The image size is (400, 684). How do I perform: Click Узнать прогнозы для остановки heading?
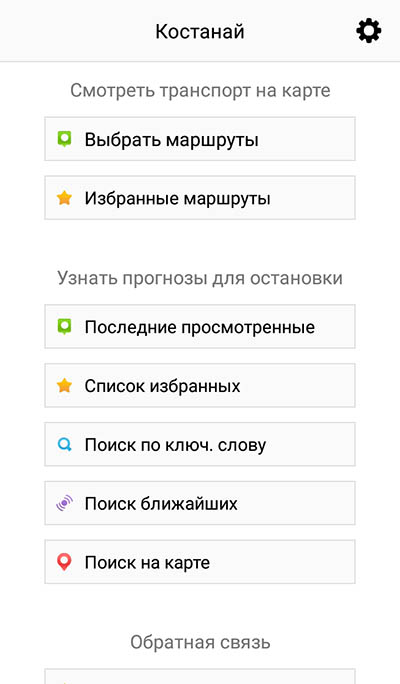(x=200, y=278)
